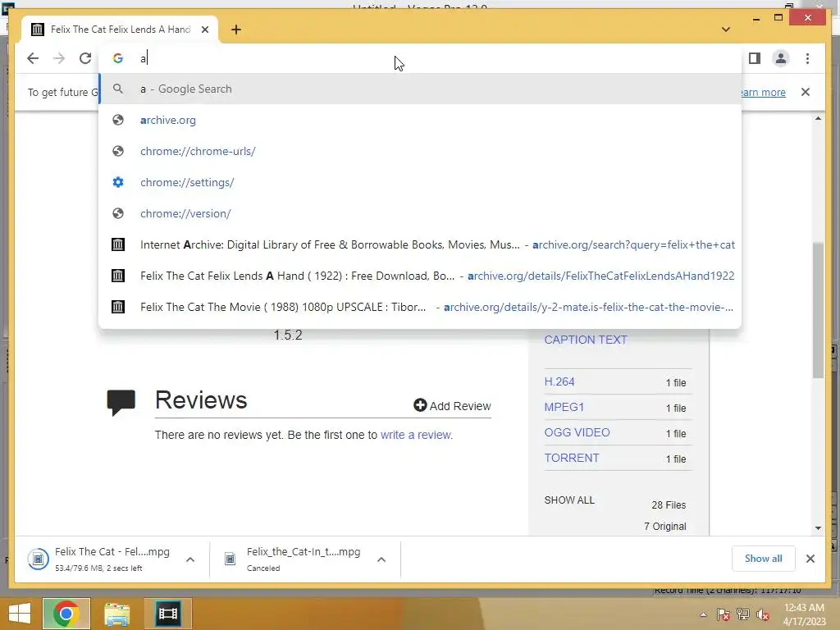Click the Reviews heading text
The height and width of the screenshot is (630, 840).
(201, 400)
